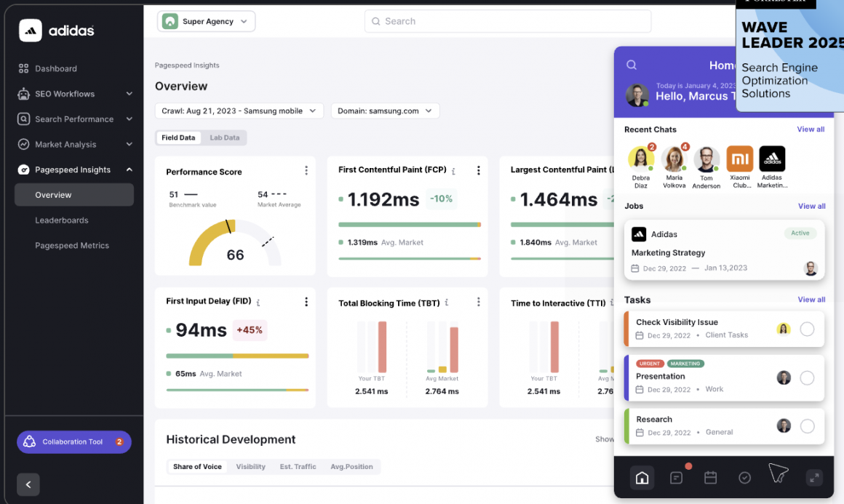This screenshot has width=844, height=504.
Task: Select the Visibility tab in Historical Development
Action: click(250, 467)
